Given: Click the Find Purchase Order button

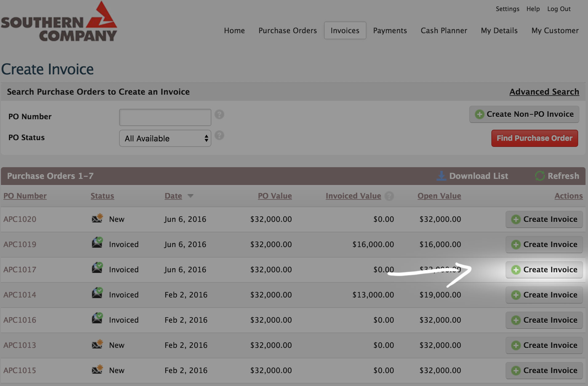Looking at the screenshot, I should [x=535, y=138].
